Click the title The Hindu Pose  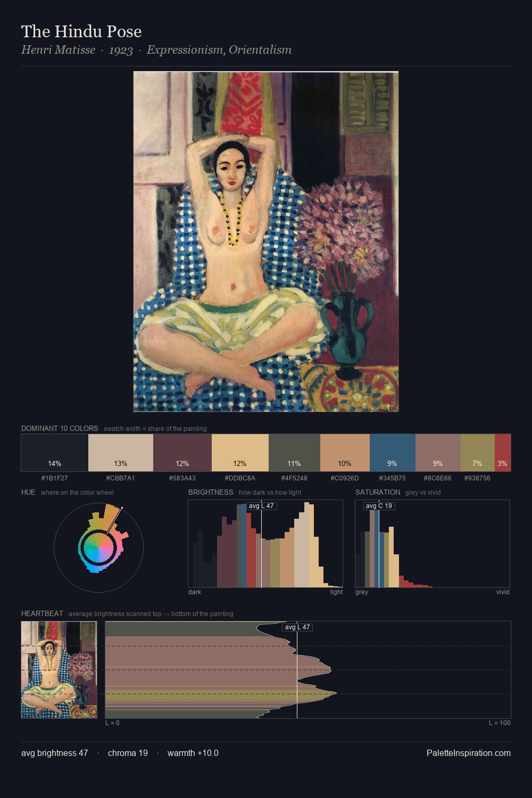81,31
